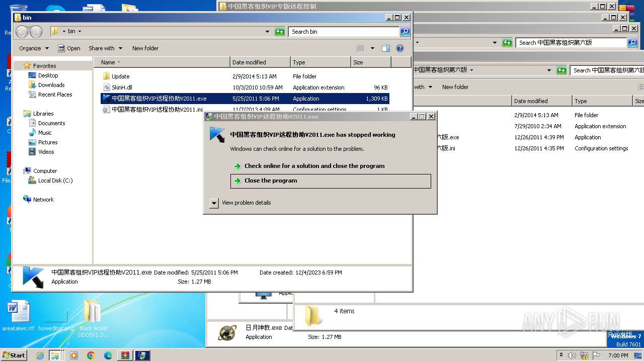Select Favorites heading in navigation pane
Image resolution: width=644 pixels, height=362 pixels.
tap(44, 66)
